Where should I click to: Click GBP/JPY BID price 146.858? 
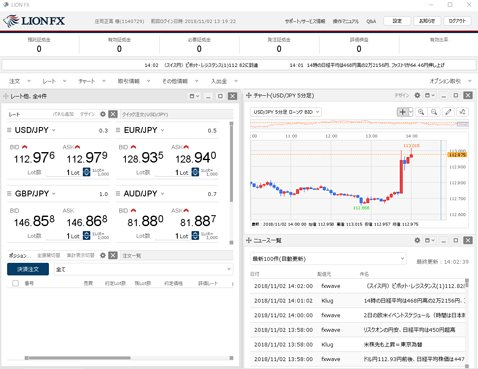click(34, 221)
